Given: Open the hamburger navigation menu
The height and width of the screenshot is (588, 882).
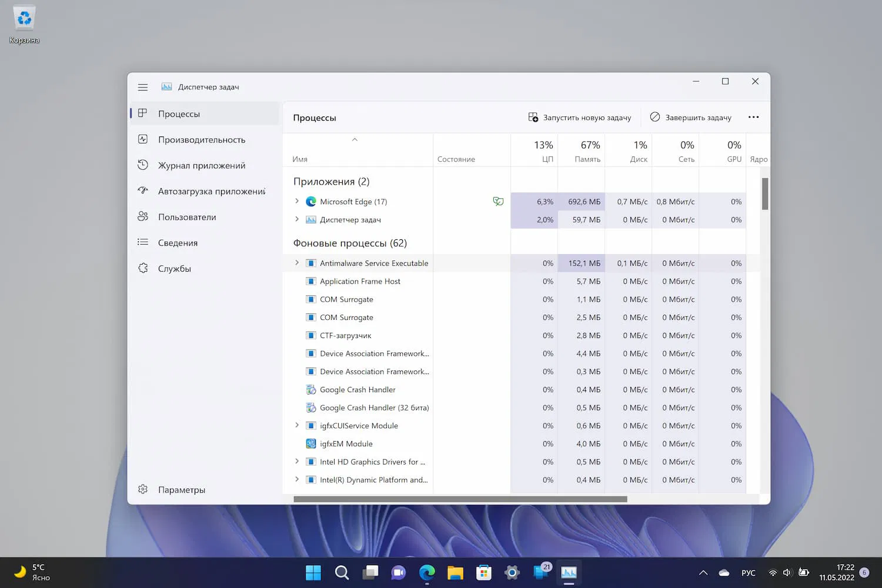Looking at the screenshot, I should pyautogui.click(x=142, y=87).
